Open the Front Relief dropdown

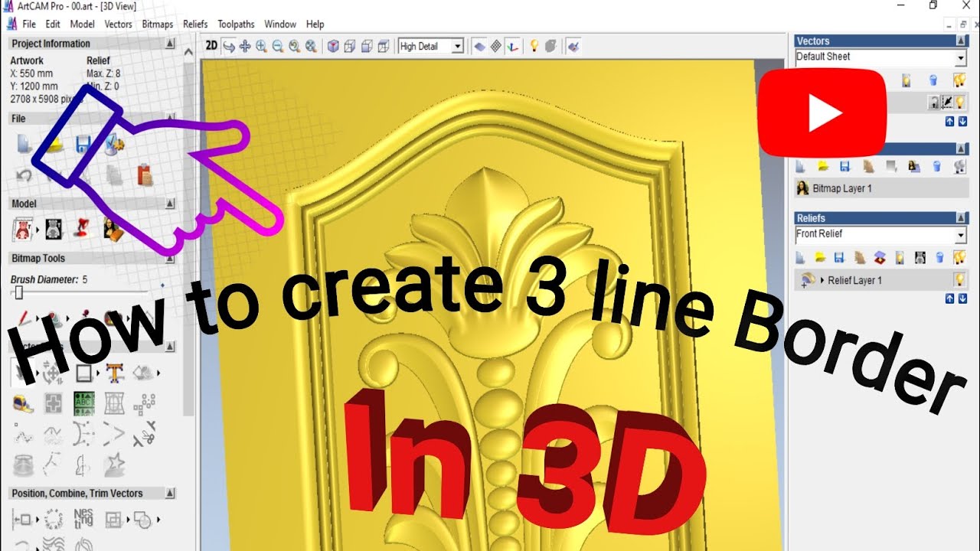point(961,236)
